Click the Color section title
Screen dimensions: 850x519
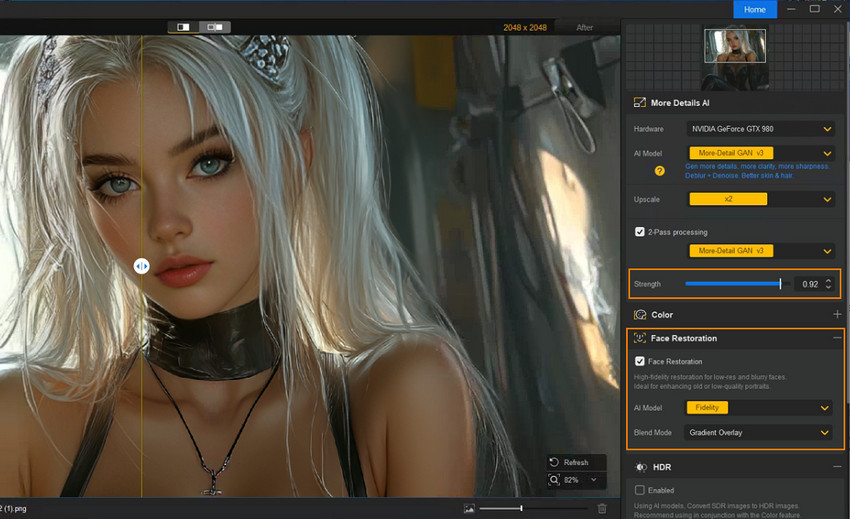point(662,315)
